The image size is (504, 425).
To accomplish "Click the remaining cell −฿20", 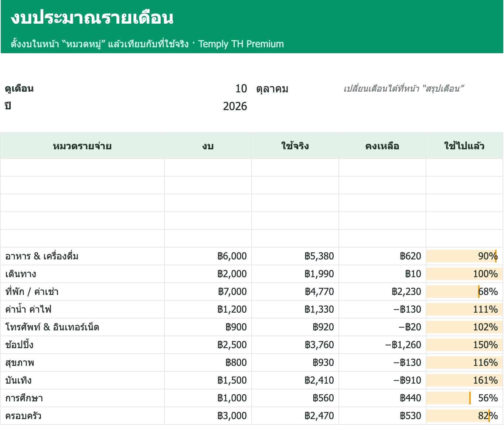I will [382, 327].
